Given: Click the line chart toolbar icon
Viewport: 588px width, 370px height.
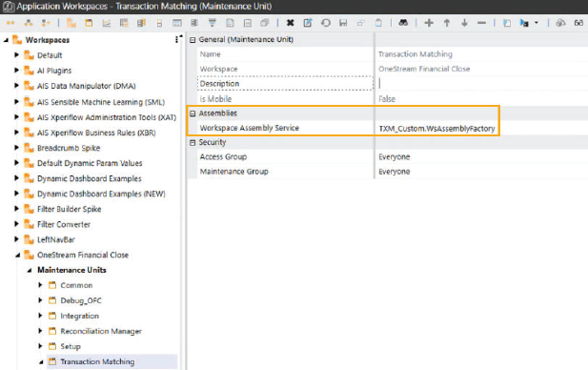Looking at the screenshot, I should 107,23.
